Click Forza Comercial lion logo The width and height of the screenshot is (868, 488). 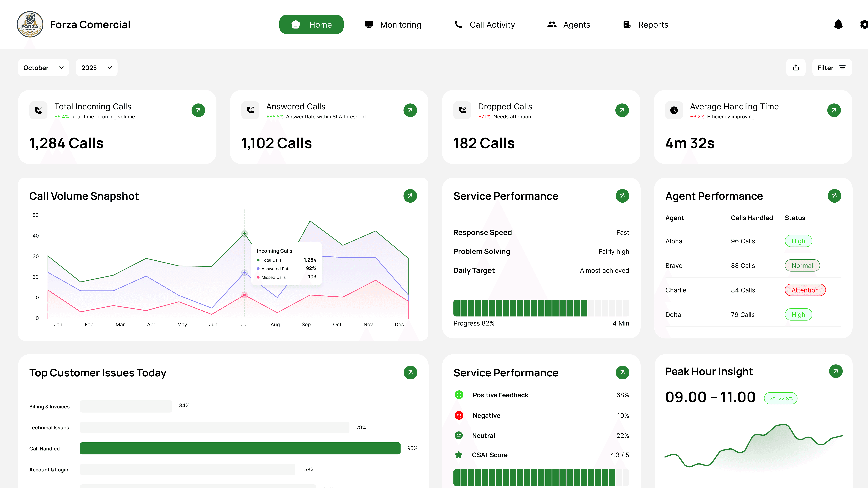[30, 24]
